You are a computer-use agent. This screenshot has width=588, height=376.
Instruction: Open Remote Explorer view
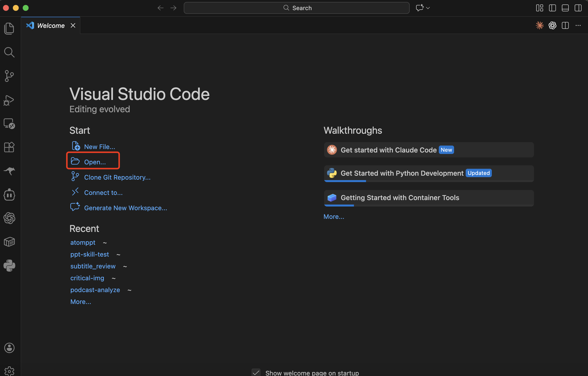(9, 124)
